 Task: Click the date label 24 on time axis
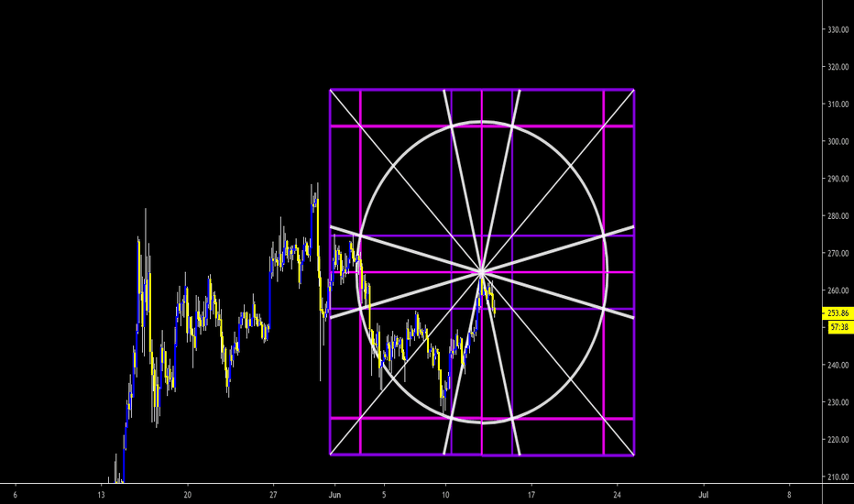617,495
